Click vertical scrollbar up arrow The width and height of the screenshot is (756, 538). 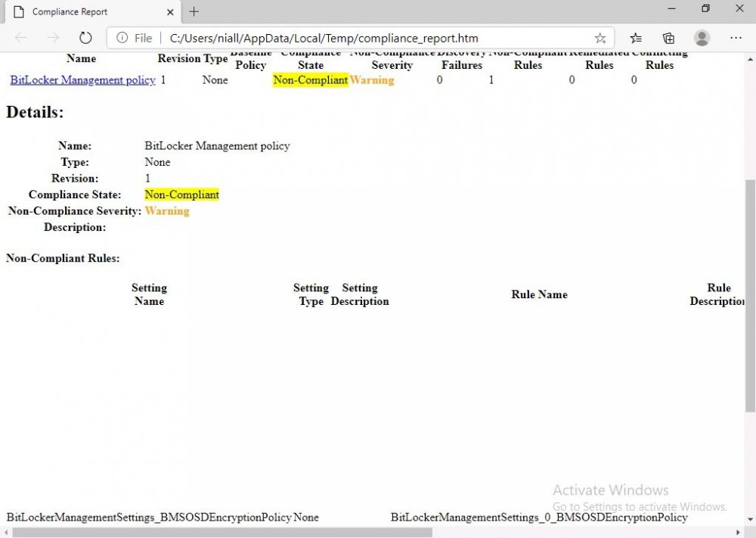pyautogui.click(x=750, y=59)
